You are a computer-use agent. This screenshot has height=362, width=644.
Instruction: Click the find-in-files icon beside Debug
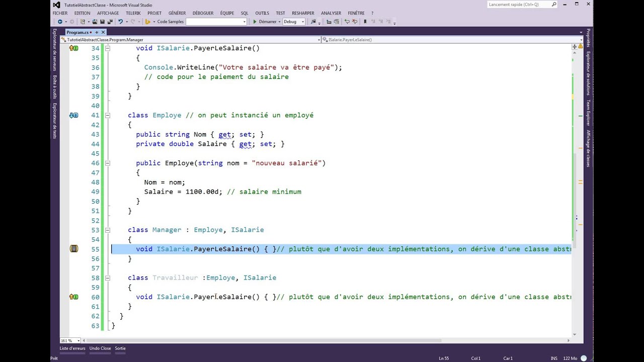(313, 22)
